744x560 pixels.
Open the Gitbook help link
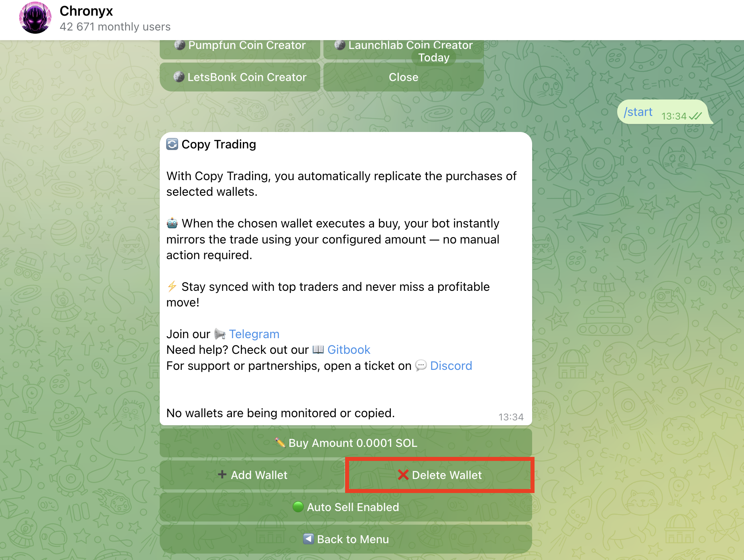[x=349, y=349]
